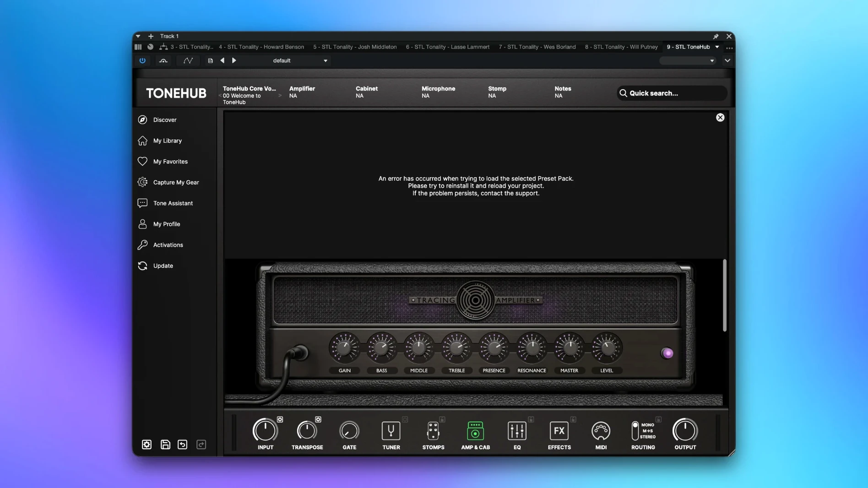Open the Stomps section

[x=433, y=434]
